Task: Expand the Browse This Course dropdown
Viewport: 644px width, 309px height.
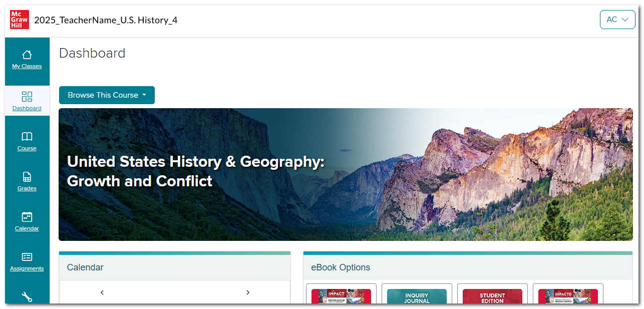Action: click(x=107, y=95)
